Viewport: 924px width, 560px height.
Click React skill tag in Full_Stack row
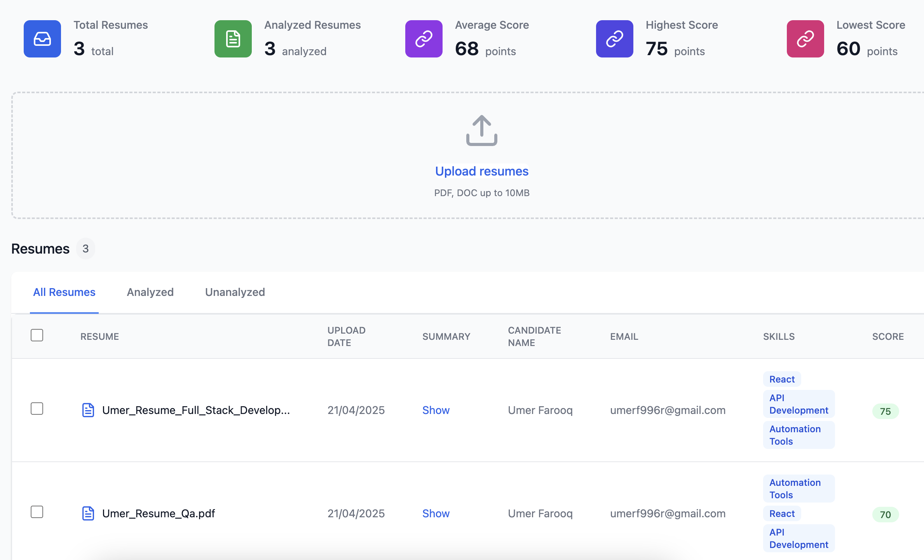click(x=782, y=379)
